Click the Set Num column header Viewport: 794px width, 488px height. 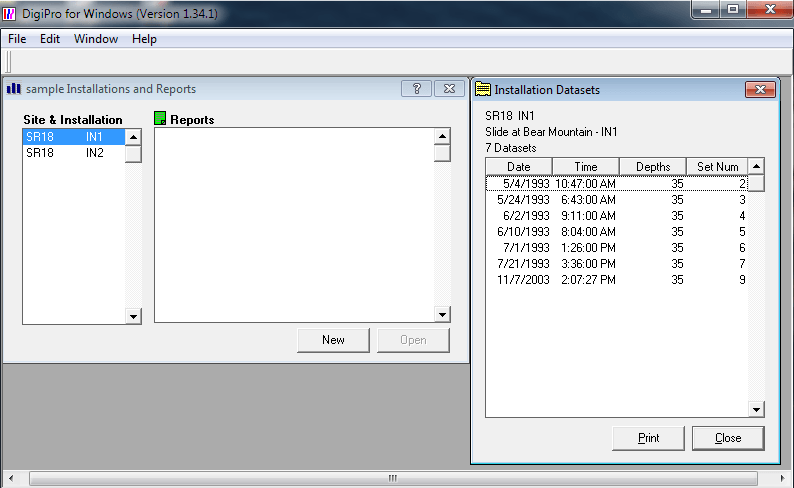click(717, 167)
